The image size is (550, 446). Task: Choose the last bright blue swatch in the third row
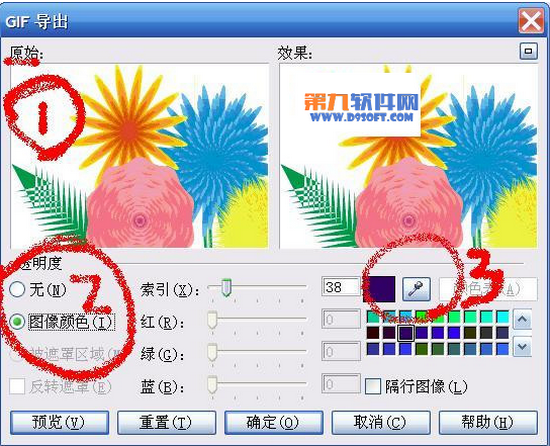click(x=503, y=349)
